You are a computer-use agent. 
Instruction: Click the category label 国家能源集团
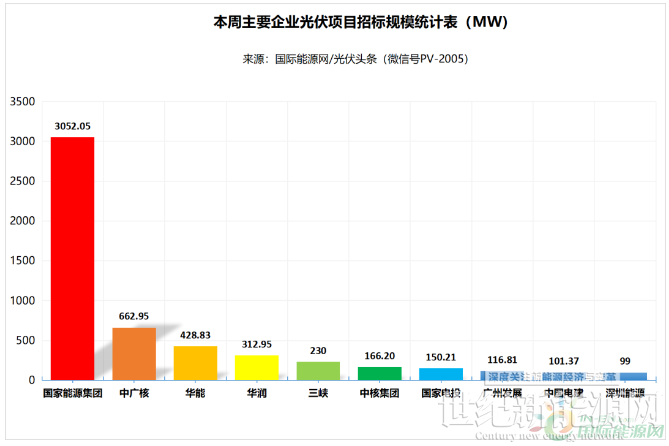click(73, 393)
